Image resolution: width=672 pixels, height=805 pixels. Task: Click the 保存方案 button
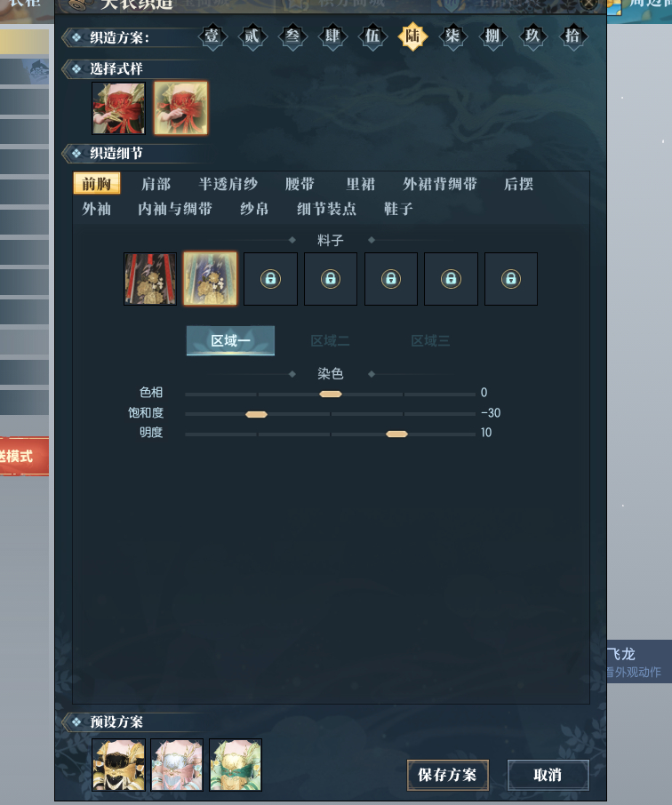point(447,775)
